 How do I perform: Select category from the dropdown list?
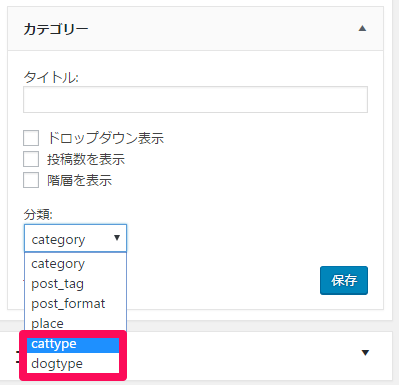pyautogui.click(x=75, y=264)
